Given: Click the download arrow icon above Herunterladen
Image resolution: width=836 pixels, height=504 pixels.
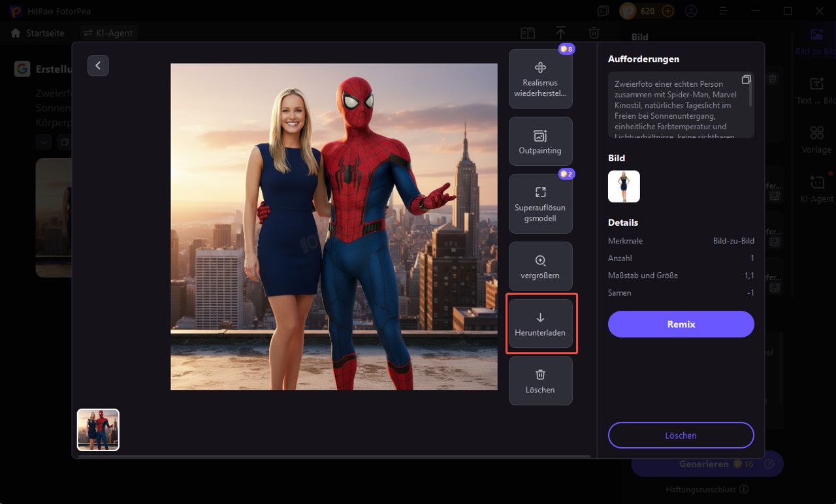Looking at the screenshot, I should (541, 318).
